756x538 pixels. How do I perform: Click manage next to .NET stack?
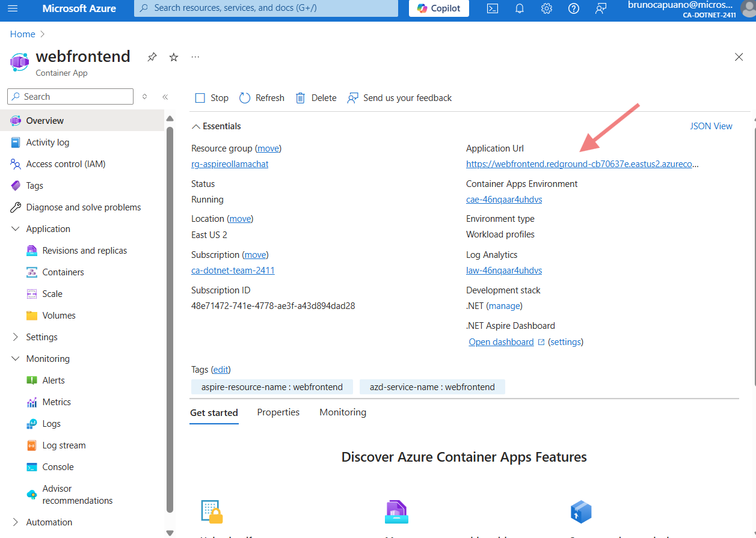(505, 306)
